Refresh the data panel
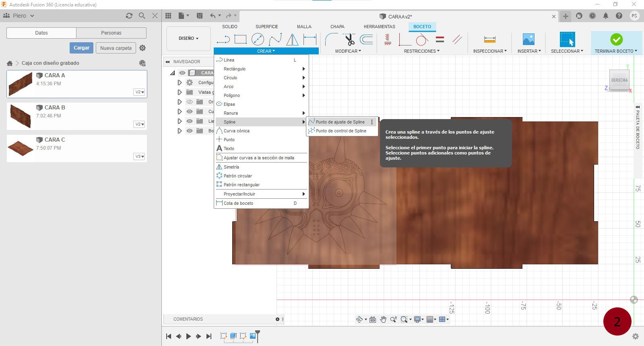The width and height of the screenshot is (644, 346). [129, 16]
